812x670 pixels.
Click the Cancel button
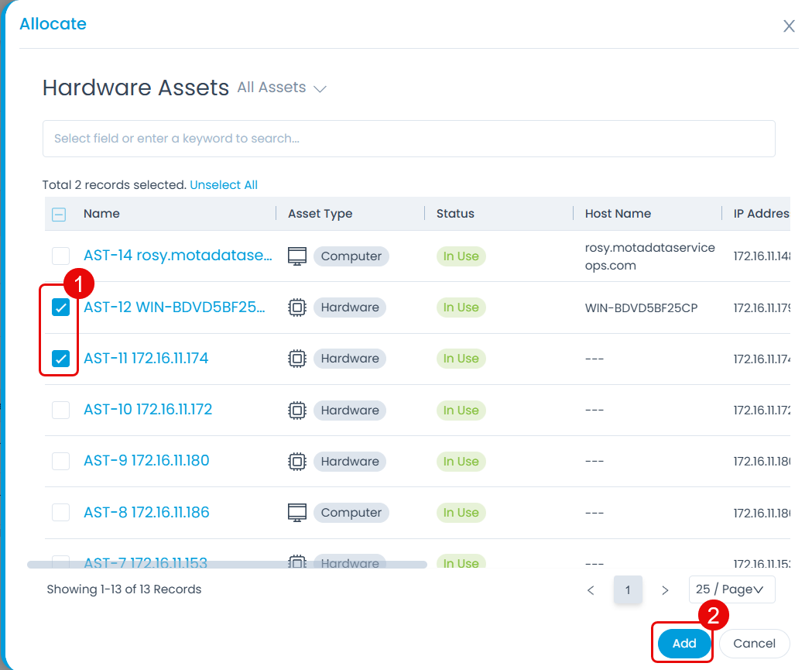pyautogui.click(x=754, y=643)
